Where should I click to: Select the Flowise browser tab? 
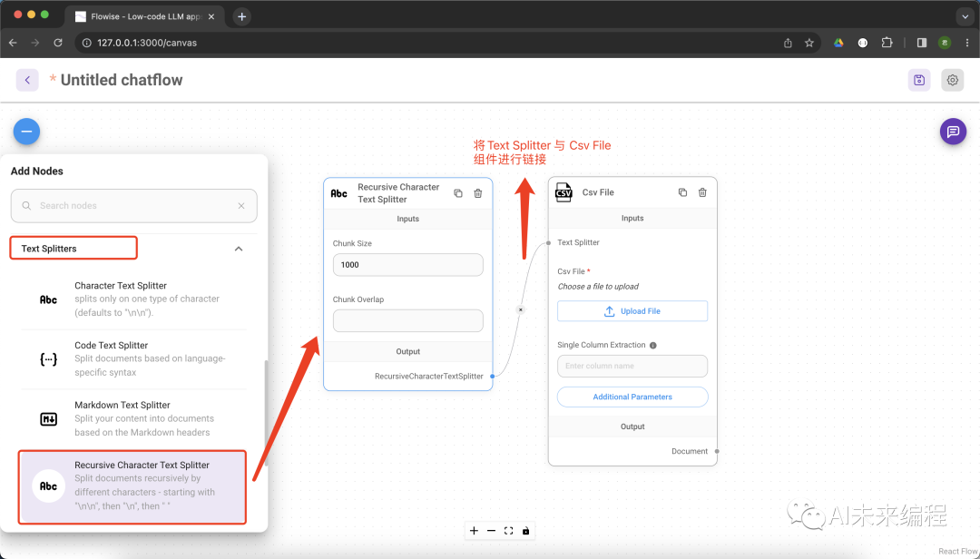click(x=143, y=17)
